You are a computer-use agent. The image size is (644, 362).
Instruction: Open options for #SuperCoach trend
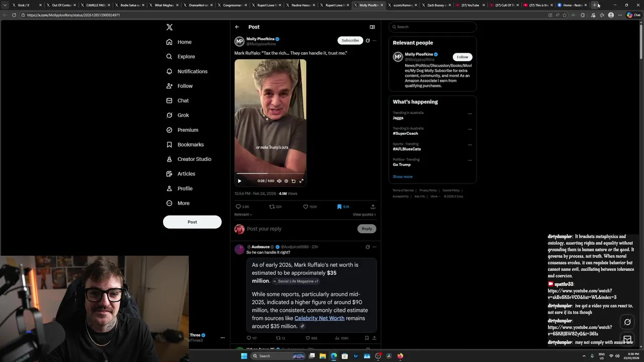pos(470,129)
